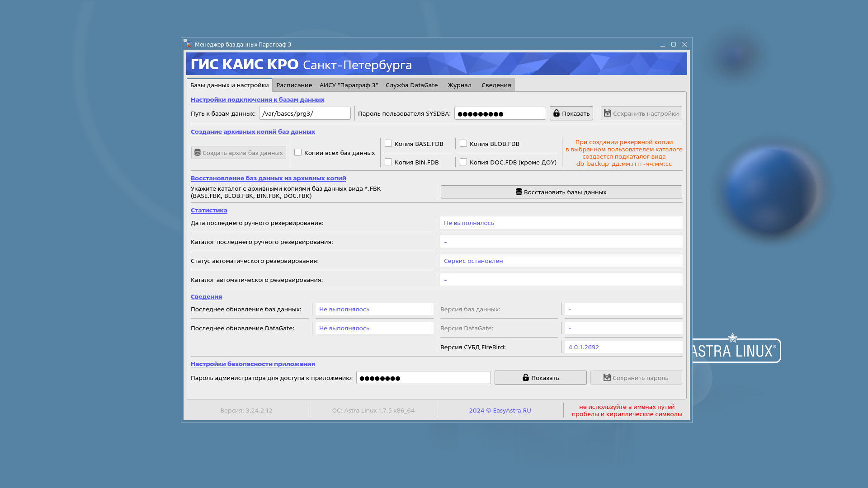
Task: Click Последнее обновление баз данных value
Action: (x=374, y=309)
